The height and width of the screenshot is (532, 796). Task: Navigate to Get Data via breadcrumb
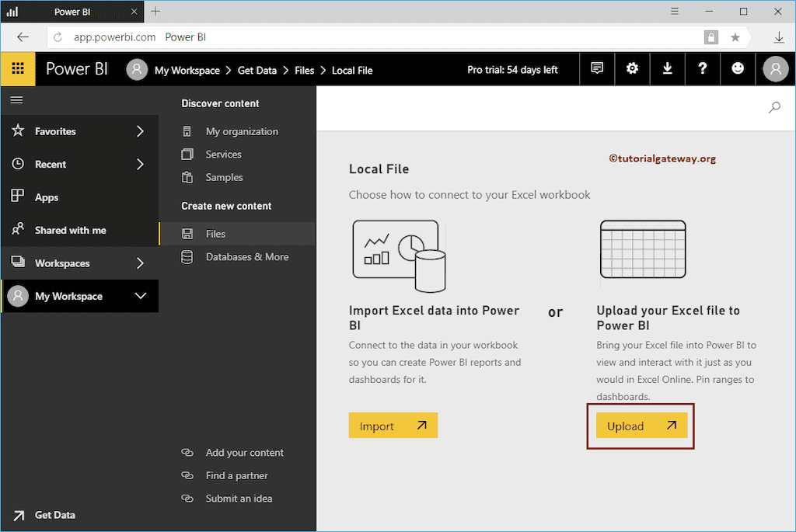coord(257,70)
